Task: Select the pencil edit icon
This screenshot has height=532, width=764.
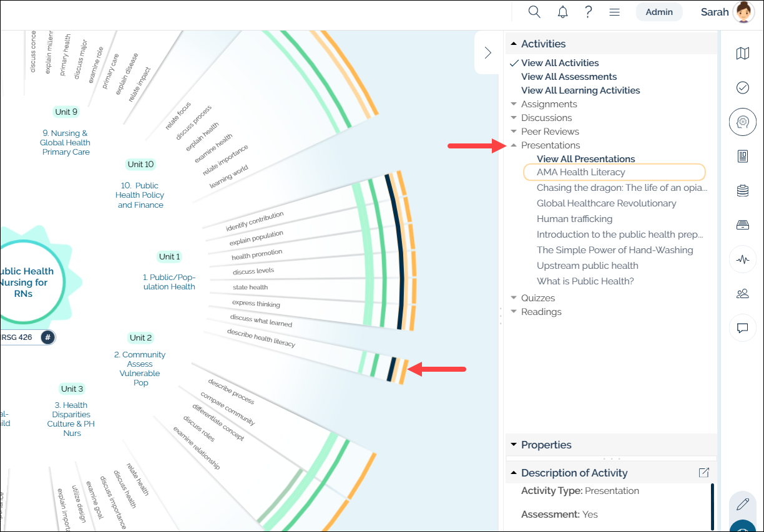Action: (x=743, y=503)
